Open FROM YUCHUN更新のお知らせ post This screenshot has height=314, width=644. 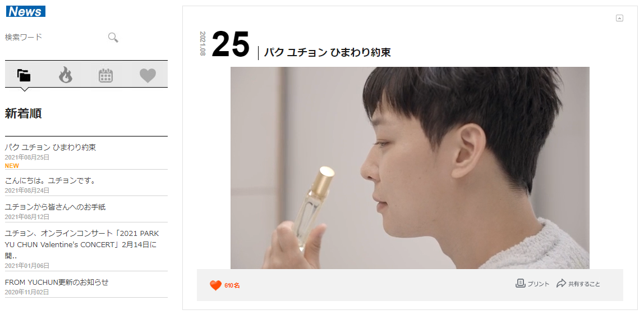pos(57,283)
